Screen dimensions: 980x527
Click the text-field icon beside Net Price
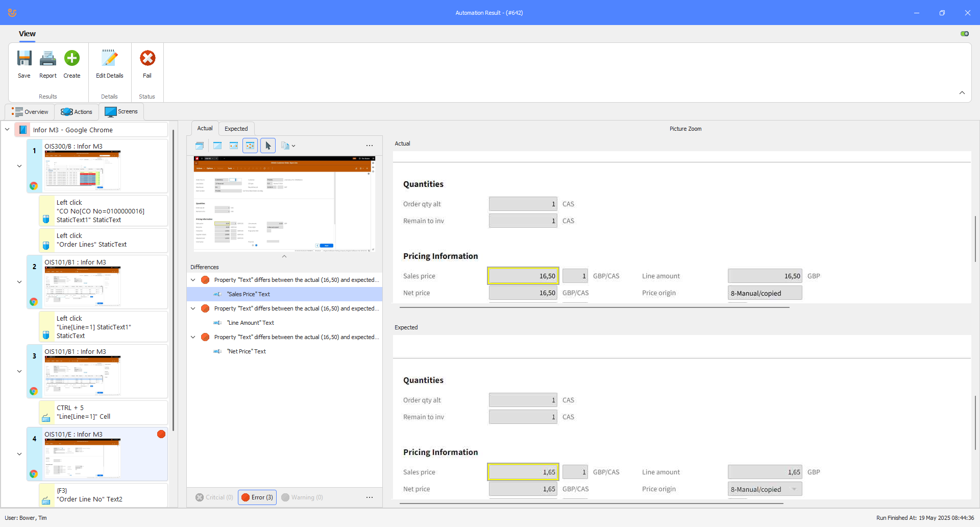pos(217,351)
